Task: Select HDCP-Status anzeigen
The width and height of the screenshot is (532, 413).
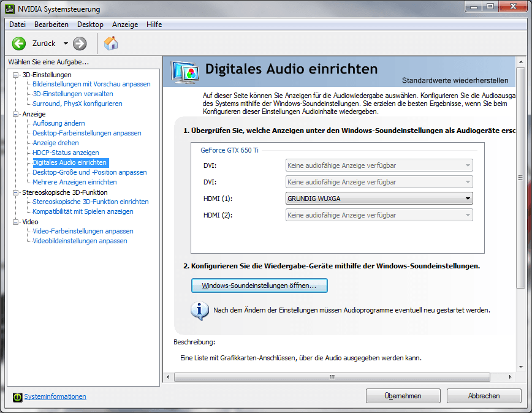Action: [66, 153]
